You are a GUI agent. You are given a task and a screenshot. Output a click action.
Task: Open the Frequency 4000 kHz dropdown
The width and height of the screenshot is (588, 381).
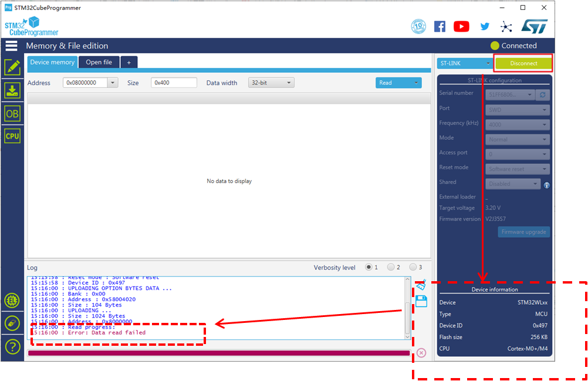pos(518,124)
